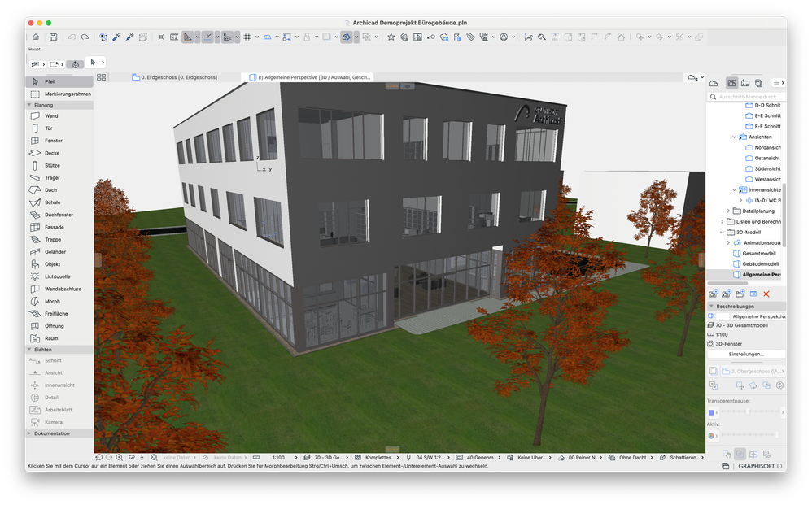Click the scissors split icon
This screenshot has width=812, height=505.
click(528, 37)
